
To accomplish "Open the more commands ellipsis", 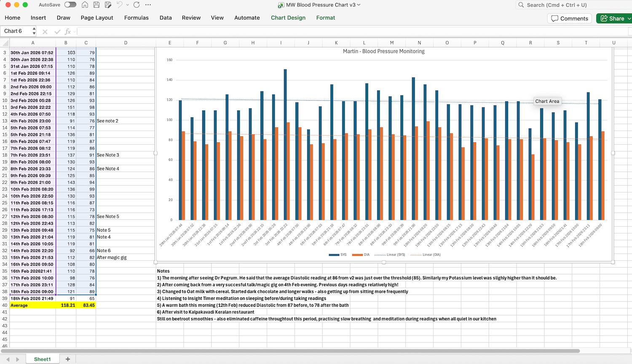I will pos(148,5).
